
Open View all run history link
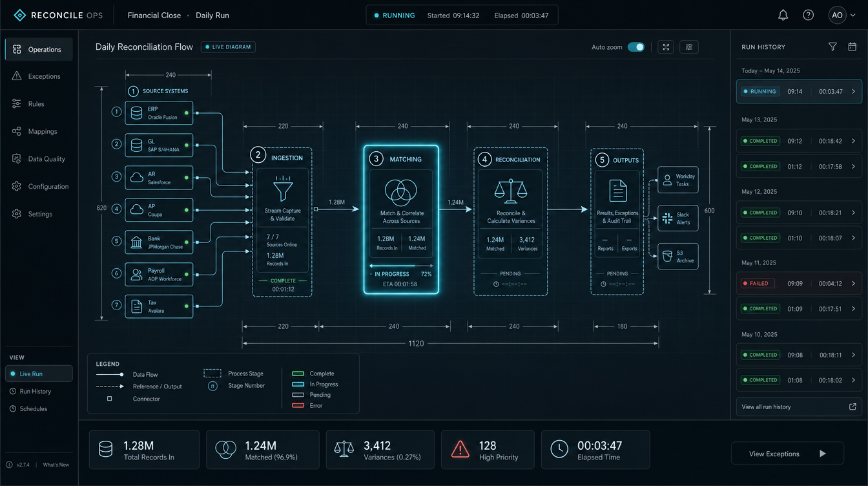coord(799,407)
